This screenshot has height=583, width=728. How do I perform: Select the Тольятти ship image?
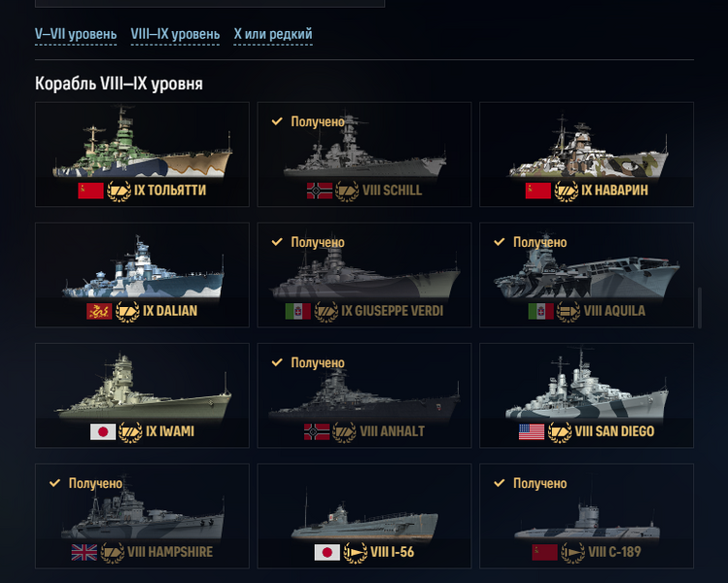point(142,146)
